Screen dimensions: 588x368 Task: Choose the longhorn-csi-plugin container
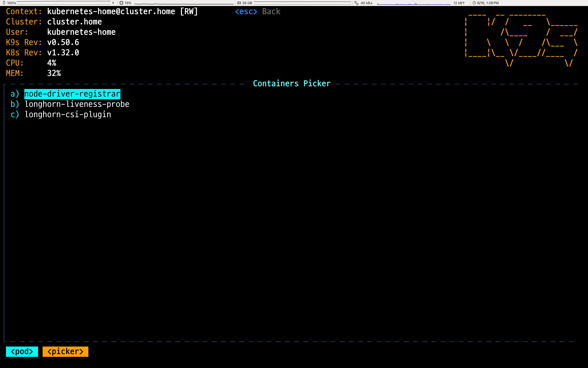tap(68, 114)
